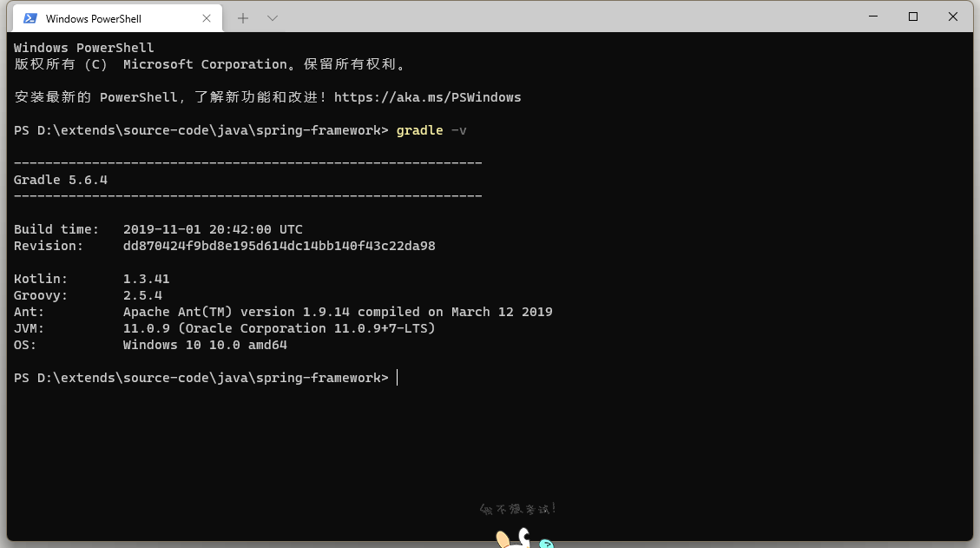Click the OS value Windows 10 10.0 amd64
Screen dimensions: 980x548
[205, 345]
